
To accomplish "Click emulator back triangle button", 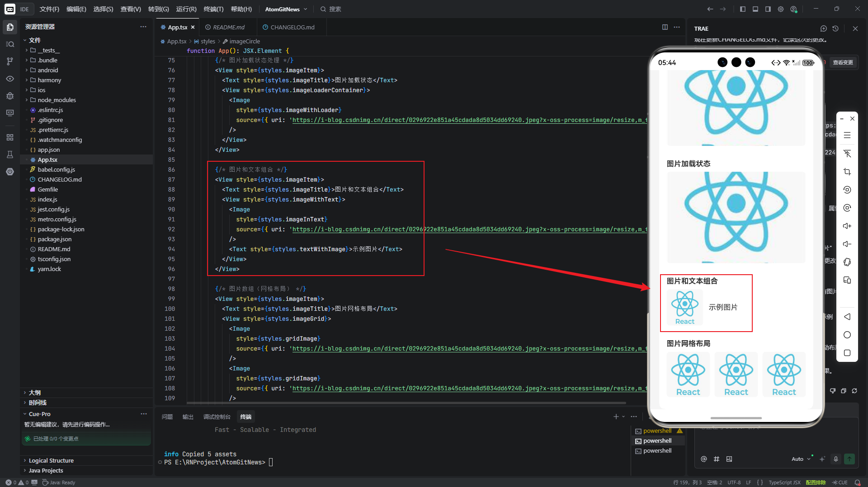I will pos(847,317).
